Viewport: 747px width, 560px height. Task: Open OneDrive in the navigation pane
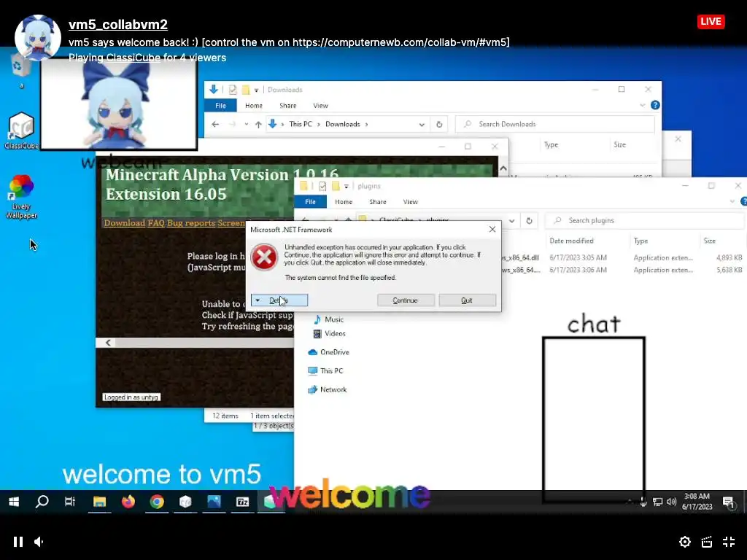(329, 352)
